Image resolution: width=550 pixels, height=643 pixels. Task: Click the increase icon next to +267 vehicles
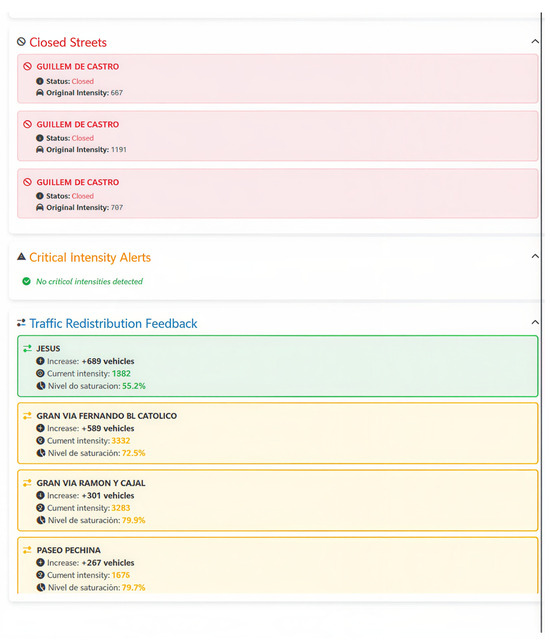click(40, 563)
